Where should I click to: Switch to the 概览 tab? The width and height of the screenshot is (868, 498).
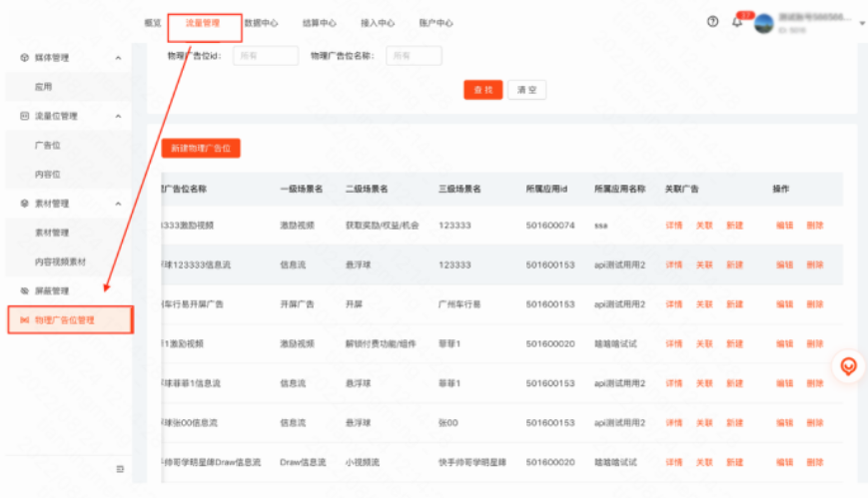(153, 23)
